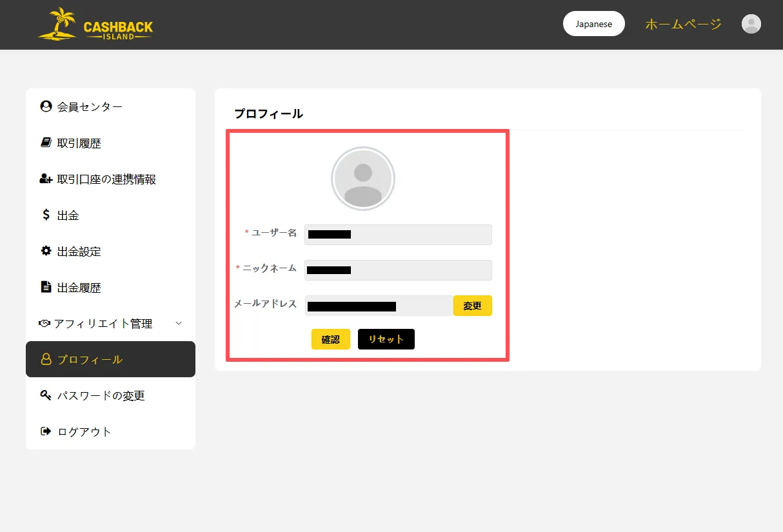Image resolution: width=783 pixels, height=532 pixels.
Task: Click the 取引口座の連携情報 add-user icon
Action: tap(46, 179)
